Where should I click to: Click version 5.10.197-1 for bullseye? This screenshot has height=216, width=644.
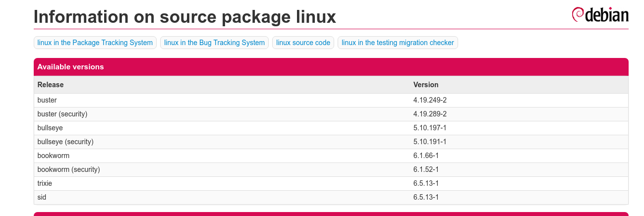pos(430,128)
